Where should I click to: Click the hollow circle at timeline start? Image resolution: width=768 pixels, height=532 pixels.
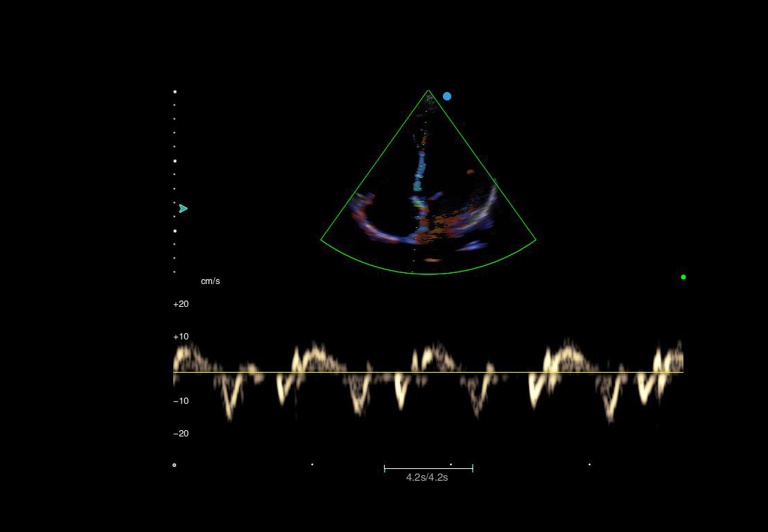tap(175, 465)
